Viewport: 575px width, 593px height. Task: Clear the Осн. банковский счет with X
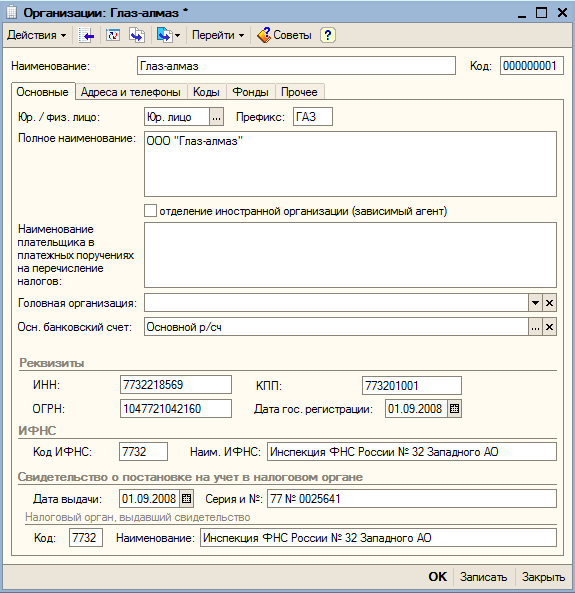click(549, 327)
